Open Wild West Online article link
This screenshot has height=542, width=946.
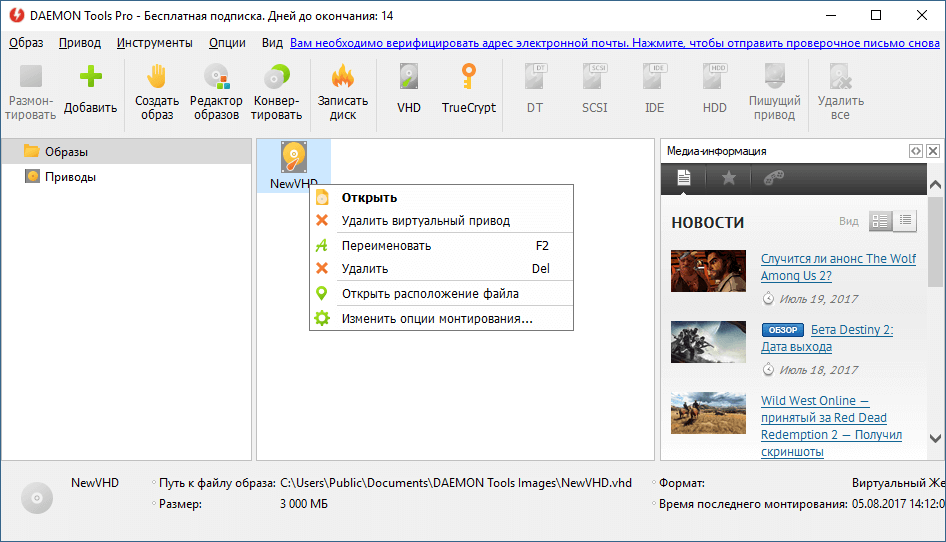[831, 426]
